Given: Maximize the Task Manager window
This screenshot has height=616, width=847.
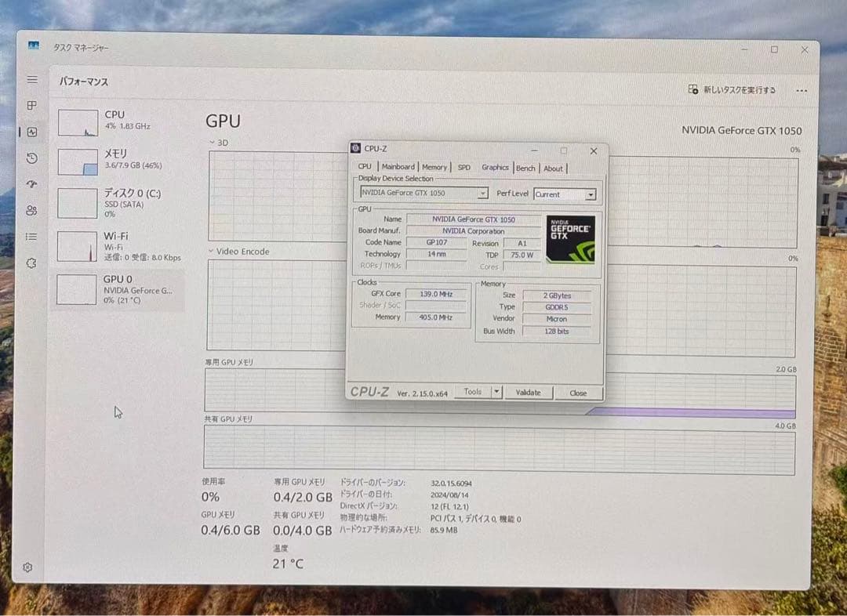Looking at the screenshot, I should pos(774,49).
